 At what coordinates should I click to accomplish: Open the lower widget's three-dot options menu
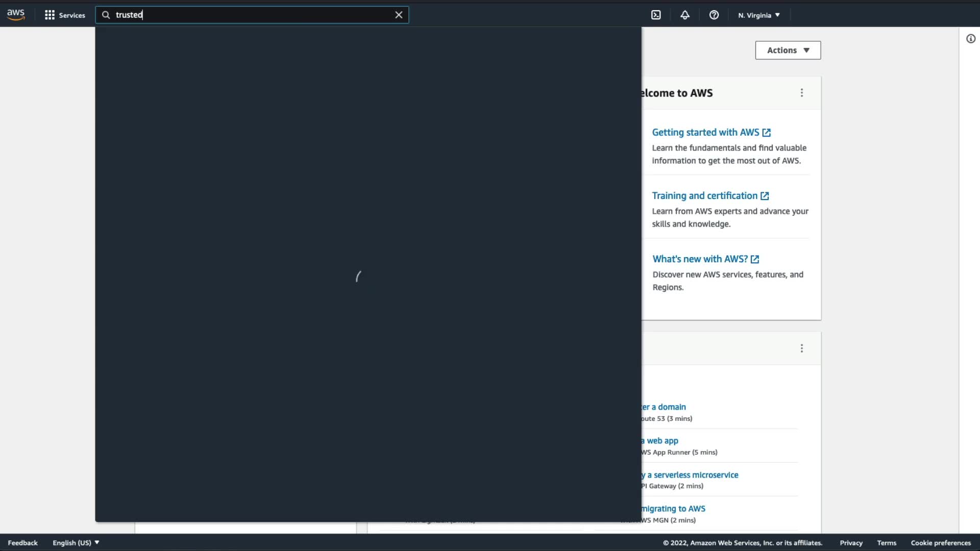click(802, 348)
